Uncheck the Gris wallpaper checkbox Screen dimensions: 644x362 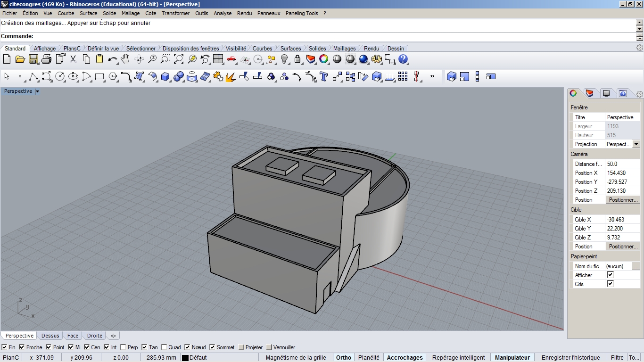[x=610, y=284]
